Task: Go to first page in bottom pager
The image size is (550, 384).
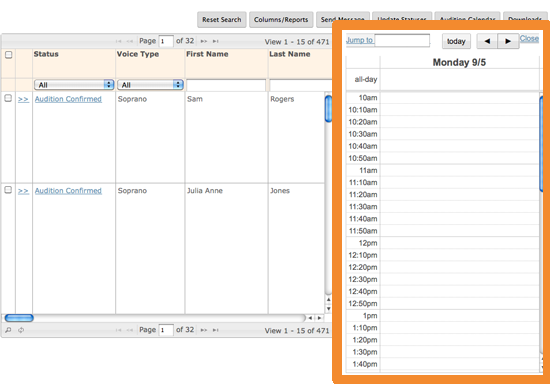Action: (118, 330)
